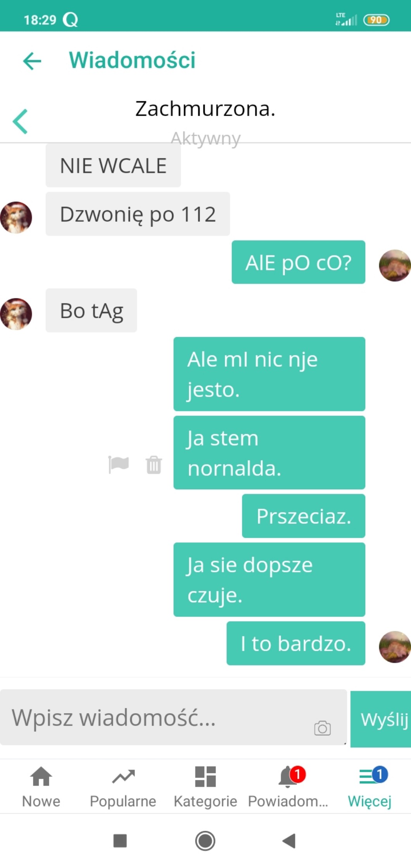Tap Android recent apps square button
This screenshot has width=411, height=868.
pyautogui.click(x=120, y=841)
